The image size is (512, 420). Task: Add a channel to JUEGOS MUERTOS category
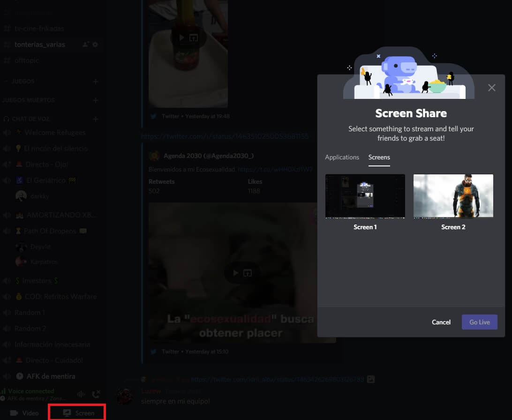[x=96, y=100]
